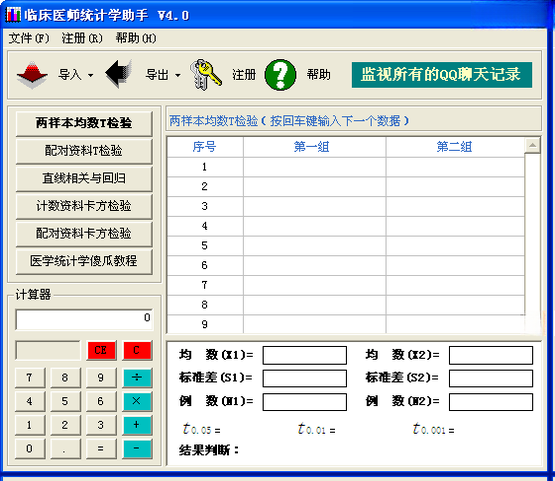This screenshot has height=481, width=555.
Task: Expand the 导出 dropdown arrow
Action: [x=178, y=75]
